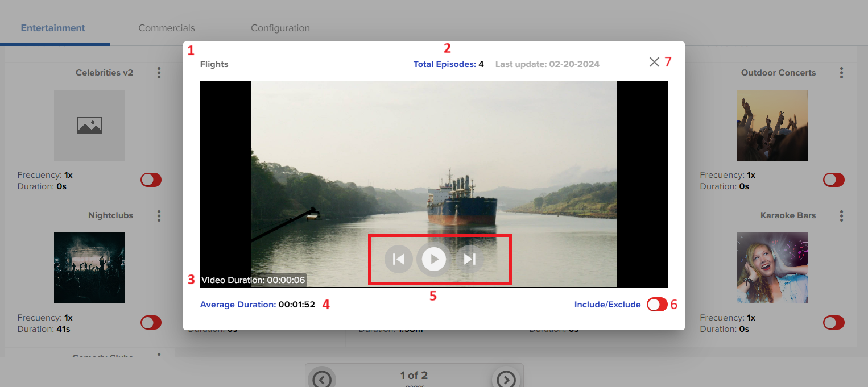Open Nightclubs three-dot menu
The image size is (868, 387).
coord(159,215)
